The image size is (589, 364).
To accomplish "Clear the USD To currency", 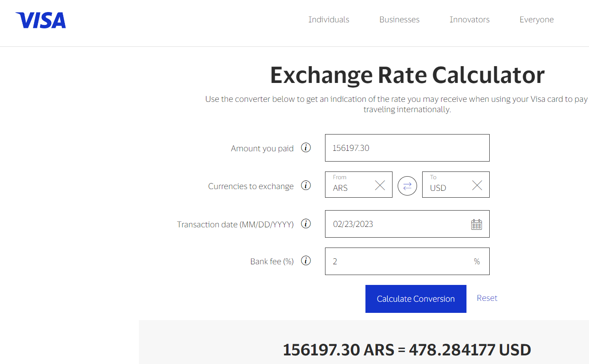I will [x=477, y=185].
